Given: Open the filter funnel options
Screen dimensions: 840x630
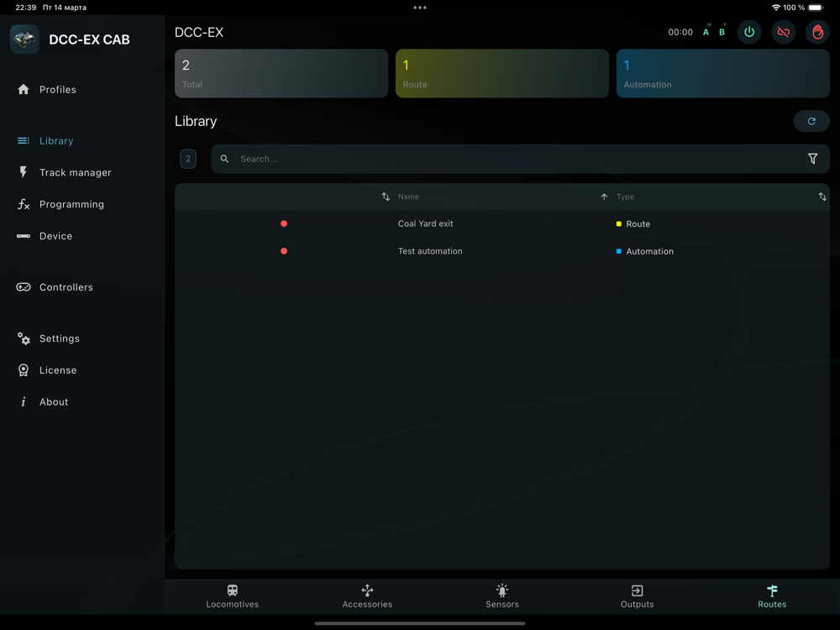Looking at the screenshot, I should 812,159.
